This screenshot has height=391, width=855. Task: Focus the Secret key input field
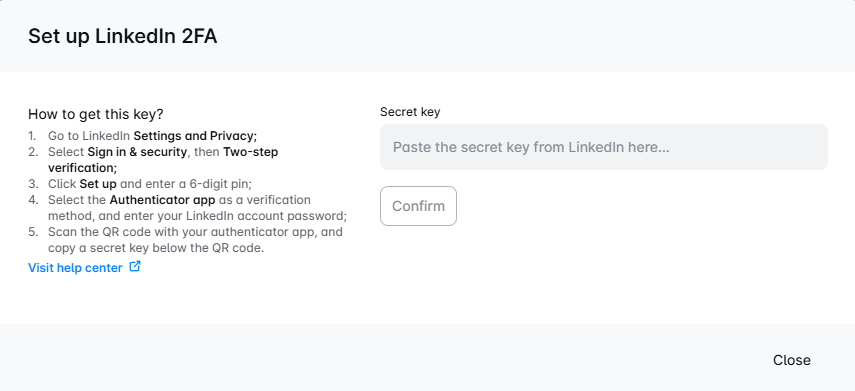(x=604, y=147)
